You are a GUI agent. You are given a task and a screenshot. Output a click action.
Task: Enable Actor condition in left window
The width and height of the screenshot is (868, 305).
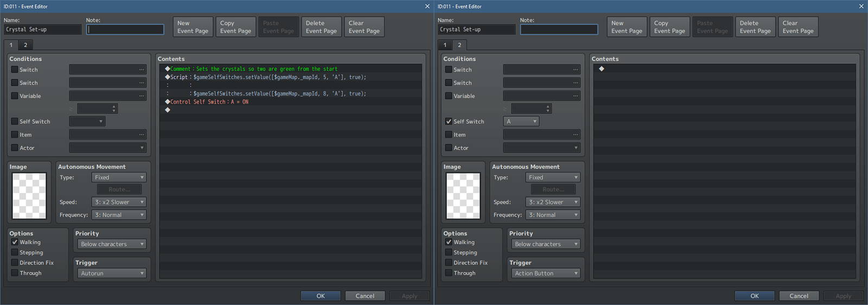click(15, 148)
